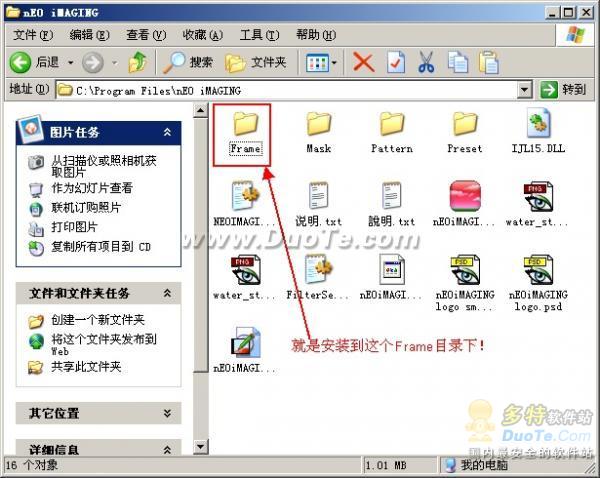Open the address bar dropdown arrow
This screenshot has width=600, height=478.
click(x=525, y=90)
